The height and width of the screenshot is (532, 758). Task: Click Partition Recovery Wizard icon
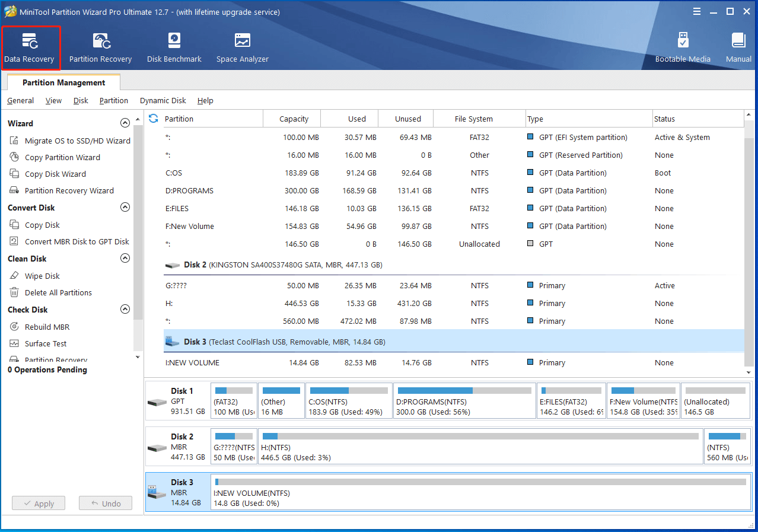click(15, 190)
